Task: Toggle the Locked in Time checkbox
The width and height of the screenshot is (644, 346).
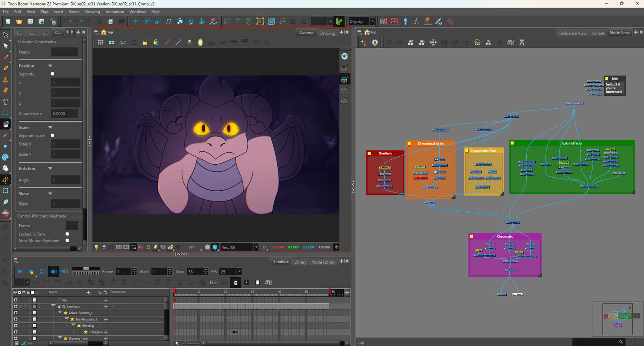Action: (67, 234)
